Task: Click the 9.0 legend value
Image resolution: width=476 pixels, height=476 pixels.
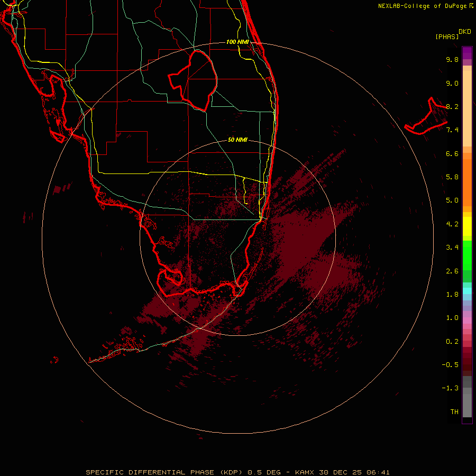Action: point(452,83)
